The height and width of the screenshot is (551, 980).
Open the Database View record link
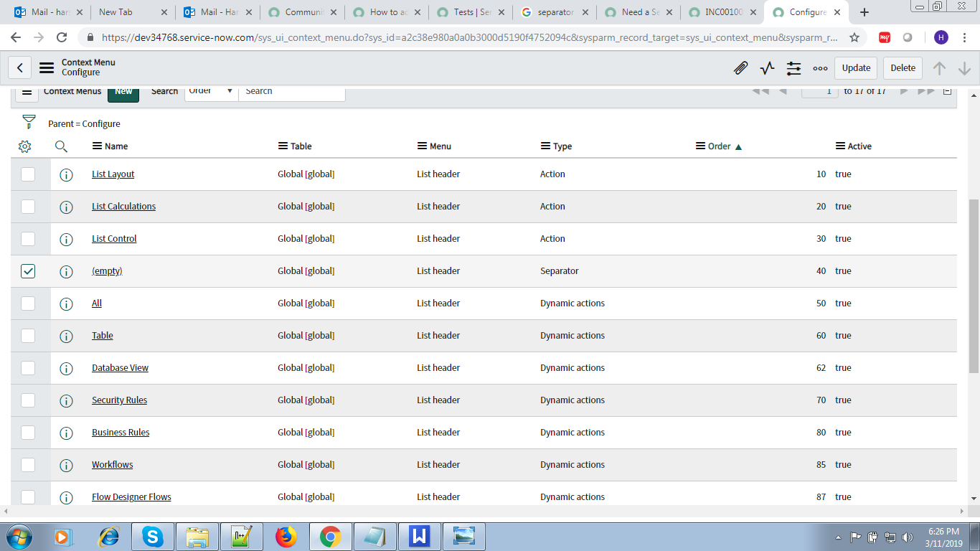coord(120,367)
